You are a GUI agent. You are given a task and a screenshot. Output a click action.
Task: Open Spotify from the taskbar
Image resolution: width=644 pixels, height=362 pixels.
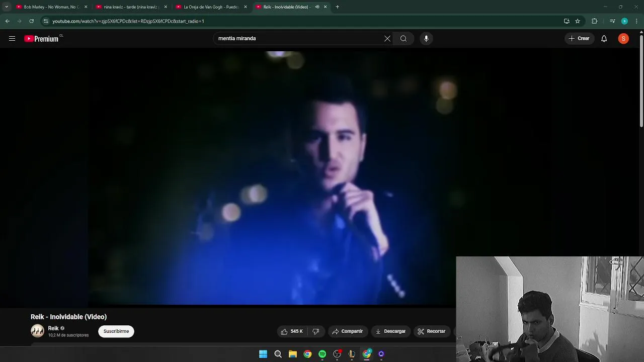coord(322,354)
